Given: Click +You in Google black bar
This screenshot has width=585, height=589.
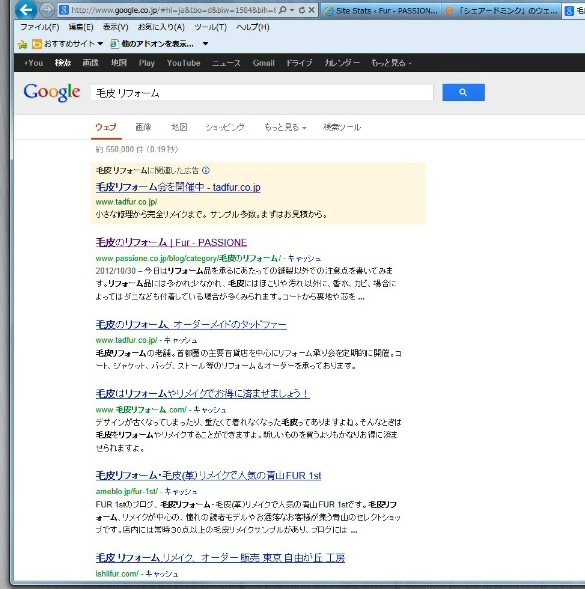Looking at the screenshot, I should pyautogui.click(x=33, y=63).
